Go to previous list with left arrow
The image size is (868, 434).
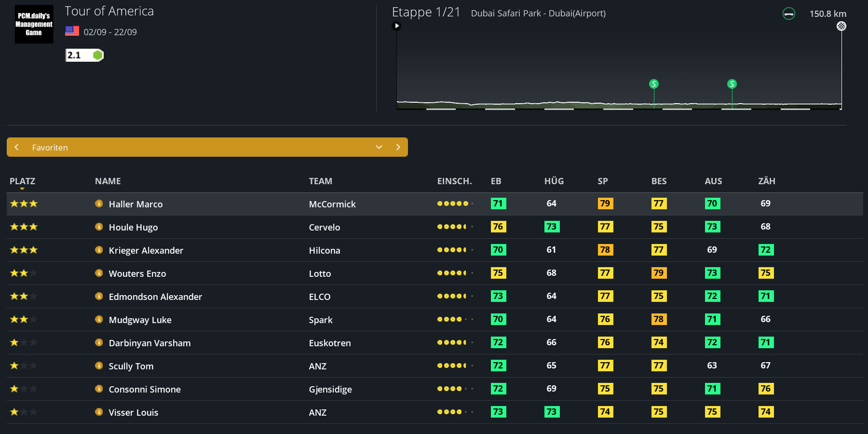pos(17,147)
